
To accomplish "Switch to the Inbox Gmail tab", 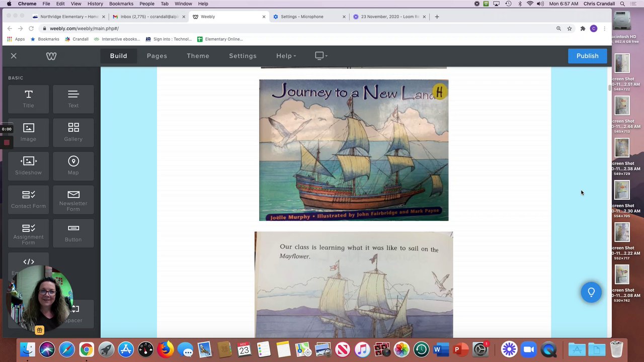I will [x=148, y=17].
